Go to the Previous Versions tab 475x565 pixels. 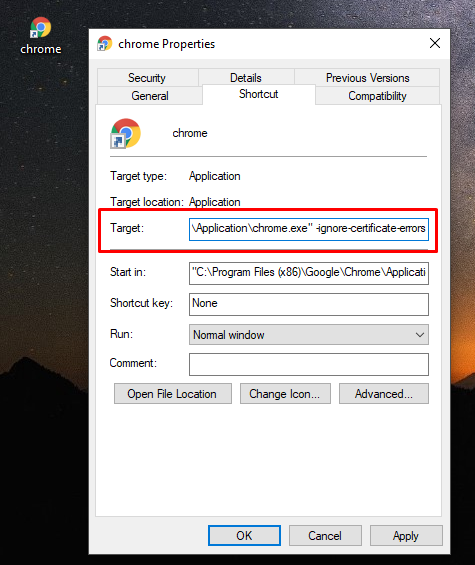coord(367,78)
